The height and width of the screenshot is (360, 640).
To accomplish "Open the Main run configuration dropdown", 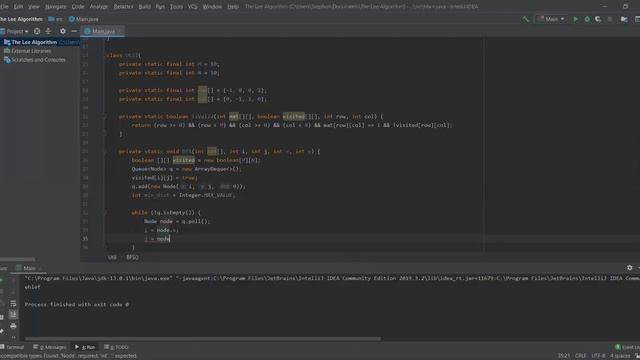I will (551, 19).
